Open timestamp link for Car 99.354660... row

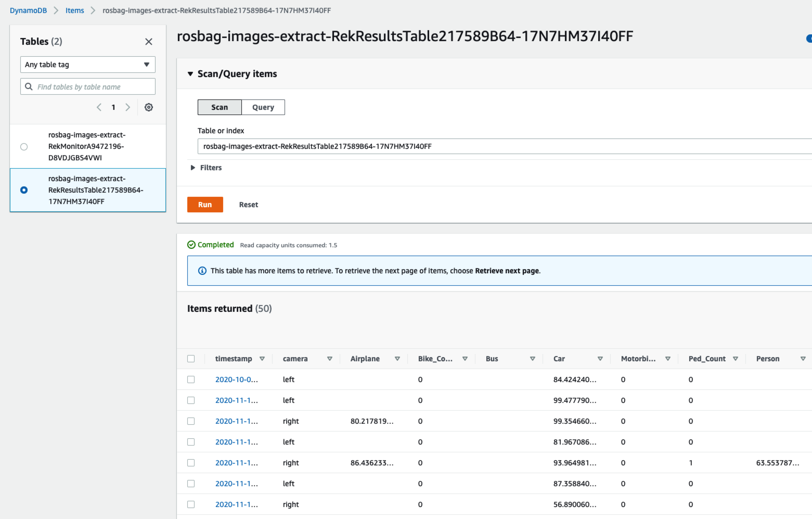point(236,421)
